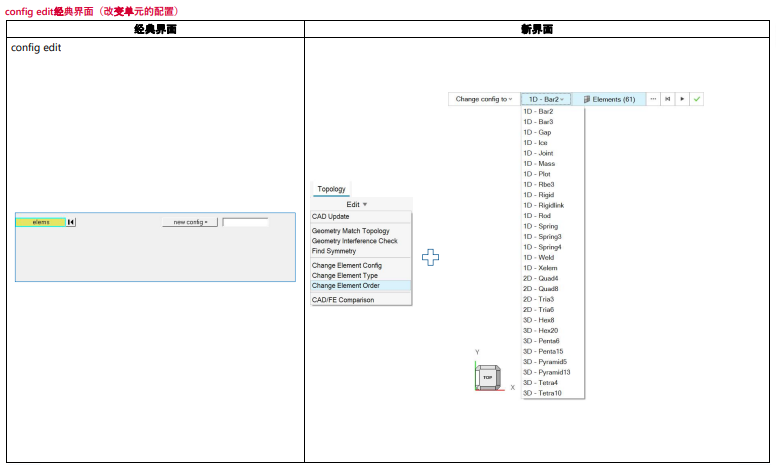Open the three-dots options icon
The width and height of the screenshot is (776, 465).
653,99
